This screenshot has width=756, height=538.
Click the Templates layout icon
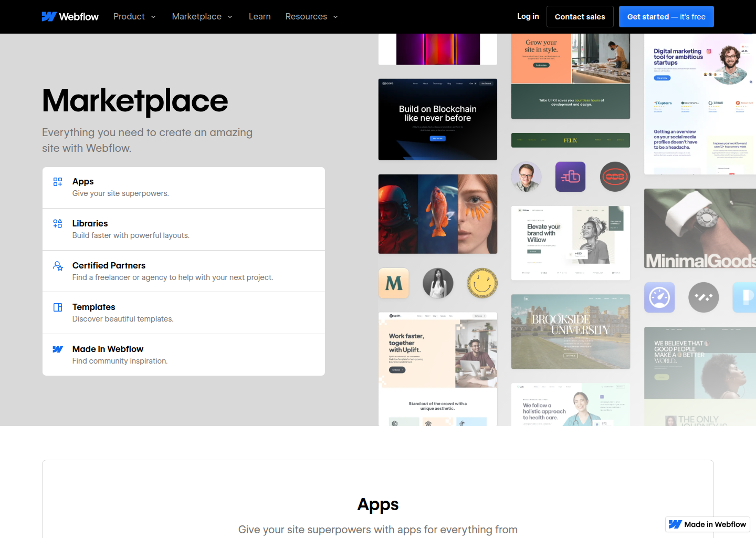pos(58,307)
